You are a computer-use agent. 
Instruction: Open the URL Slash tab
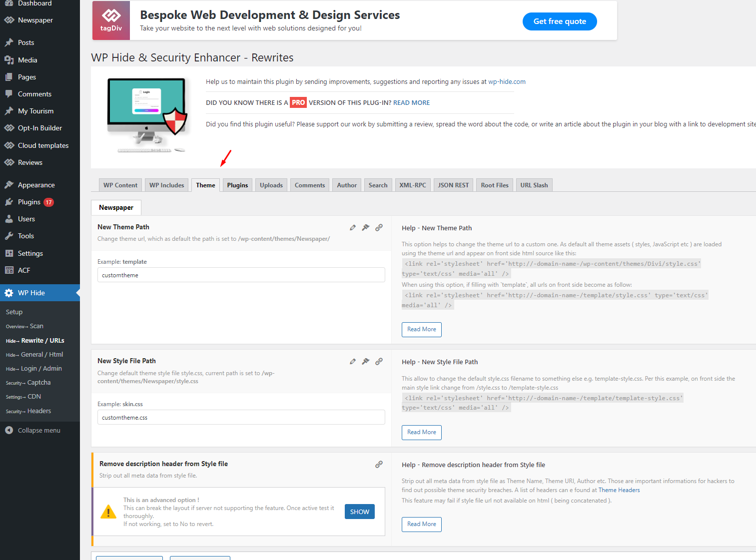pyautogui.click(x=534, y=185)
